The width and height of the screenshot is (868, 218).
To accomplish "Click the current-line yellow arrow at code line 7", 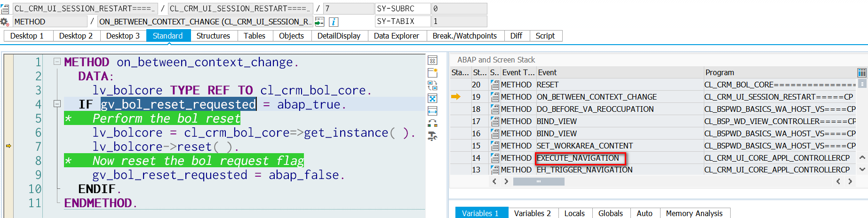I will click(x=8, y=146).
